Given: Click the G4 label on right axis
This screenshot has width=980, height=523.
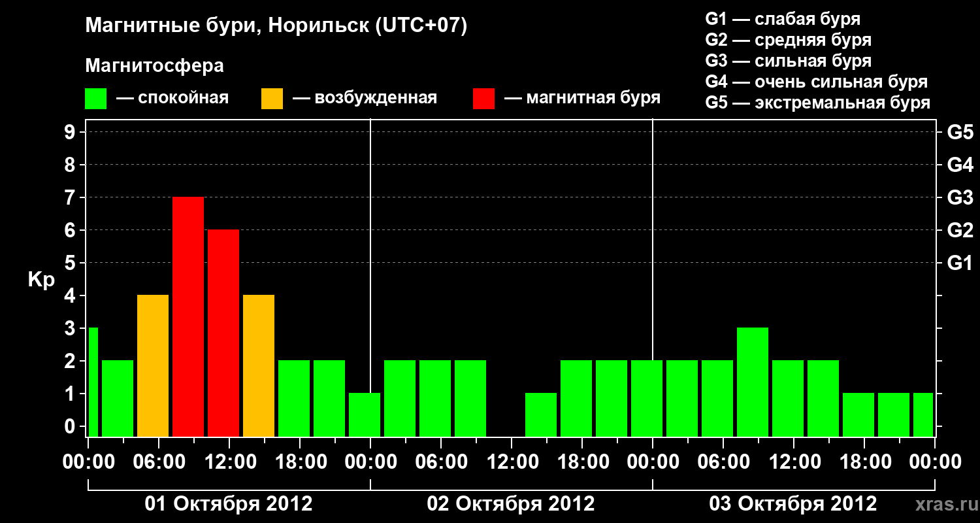Looking at the screenshot, I should [960, 165].
